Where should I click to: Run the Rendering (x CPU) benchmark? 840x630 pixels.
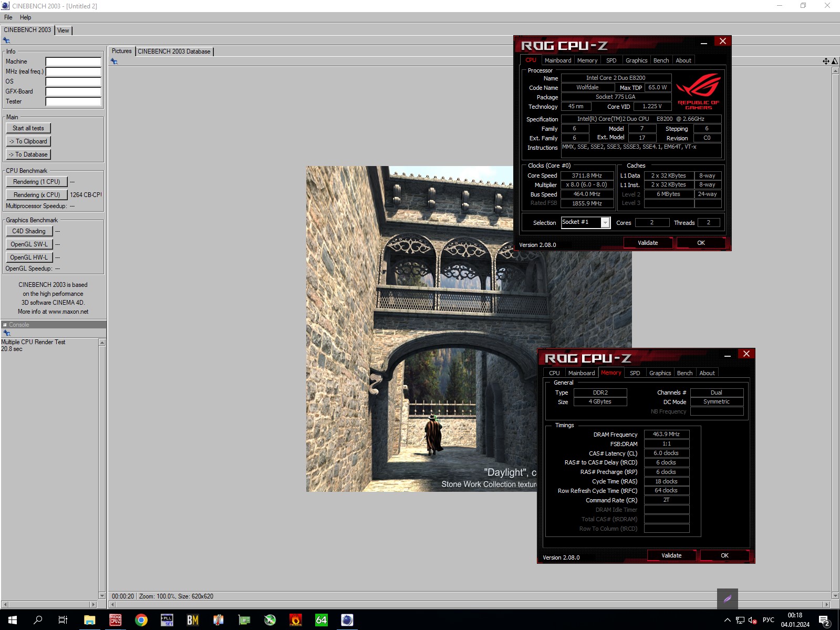37,195
